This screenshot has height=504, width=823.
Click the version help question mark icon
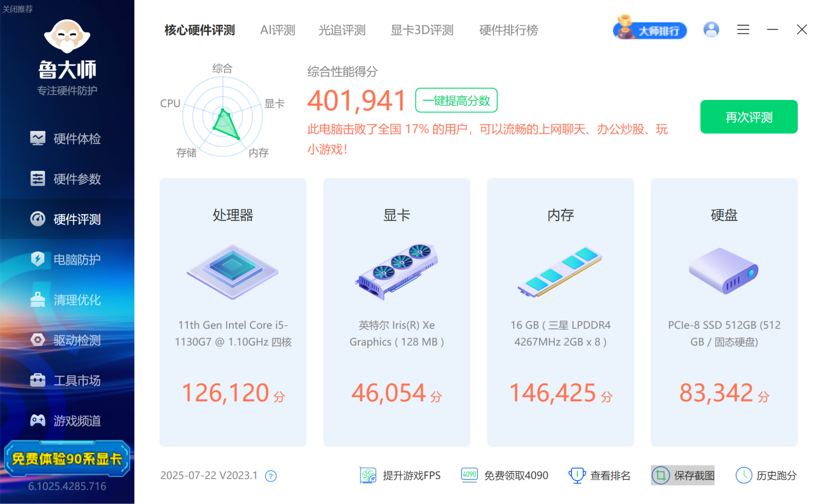271,476
